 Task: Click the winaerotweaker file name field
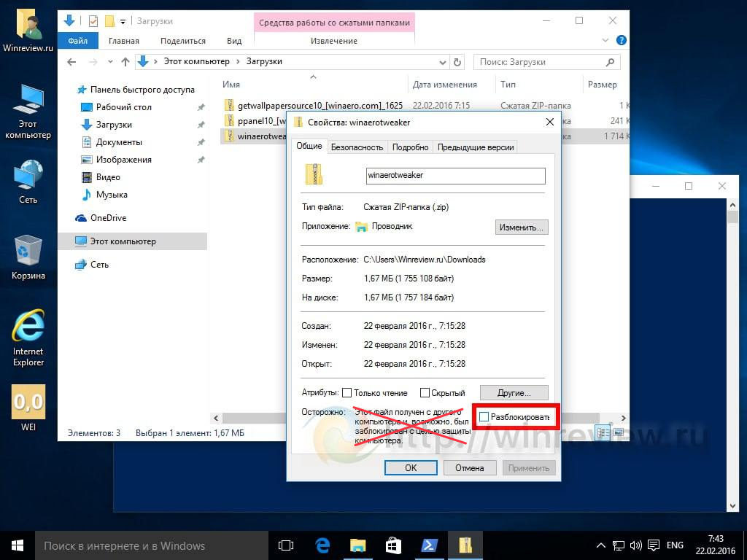(x=455, y=175)
